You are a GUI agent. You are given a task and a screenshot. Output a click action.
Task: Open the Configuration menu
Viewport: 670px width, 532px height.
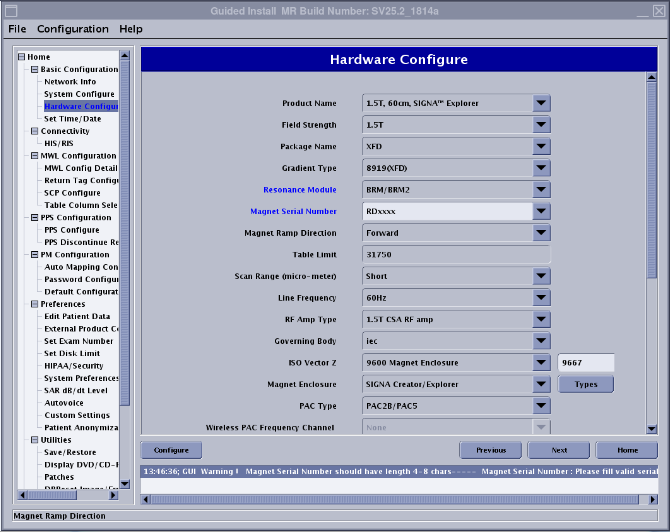tap(73, 29)
